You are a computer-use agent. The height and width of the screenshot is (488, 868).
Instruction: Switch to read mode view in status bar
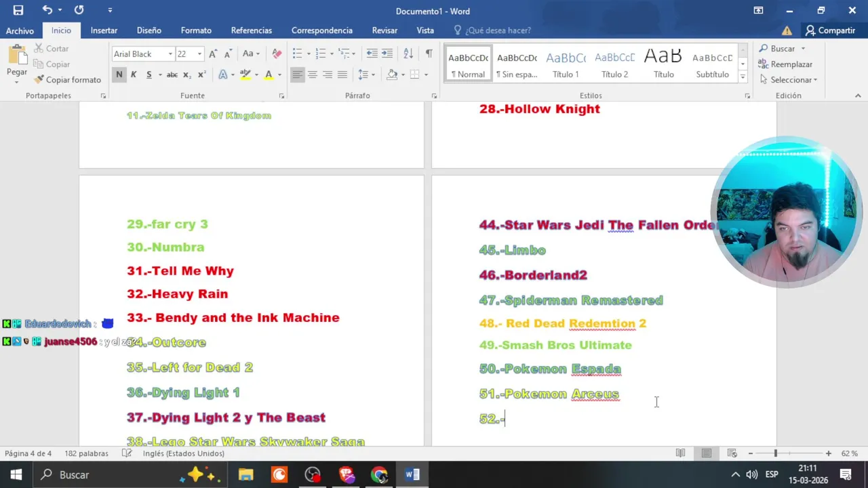click(680, 453)
